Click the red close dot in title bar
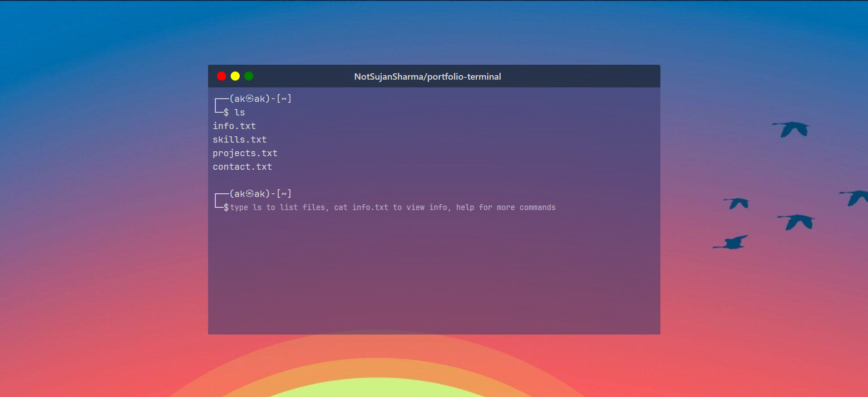The height and width of the screenshot is (397, 868). pyautogui.click(x=222, y=76)
